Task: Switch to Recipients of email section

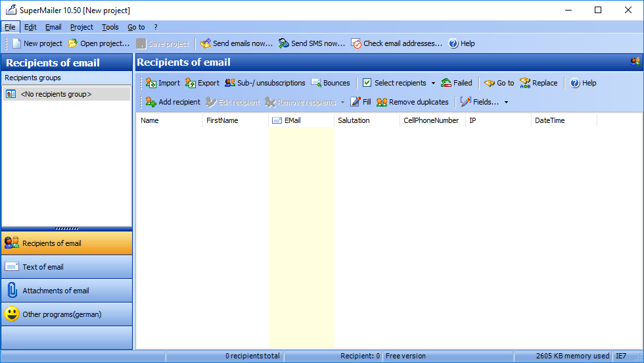Action: point(67,243)
